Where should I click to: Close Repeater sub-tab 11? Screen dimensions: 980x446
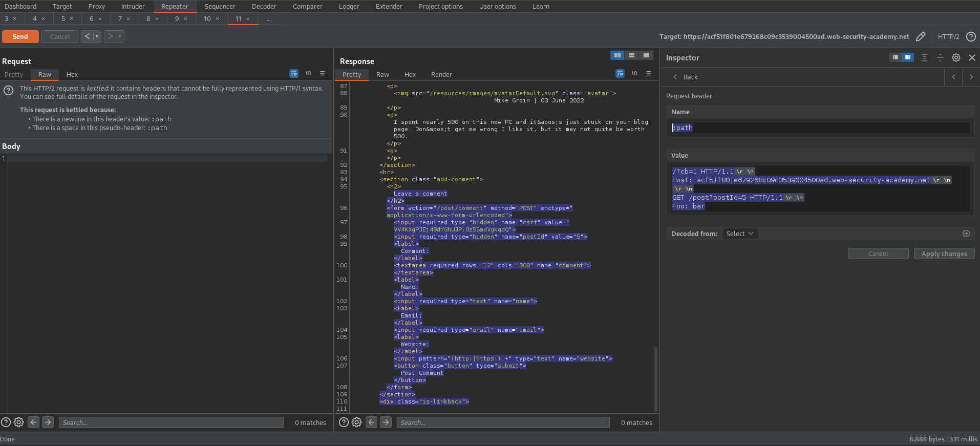tap(248, 19)
